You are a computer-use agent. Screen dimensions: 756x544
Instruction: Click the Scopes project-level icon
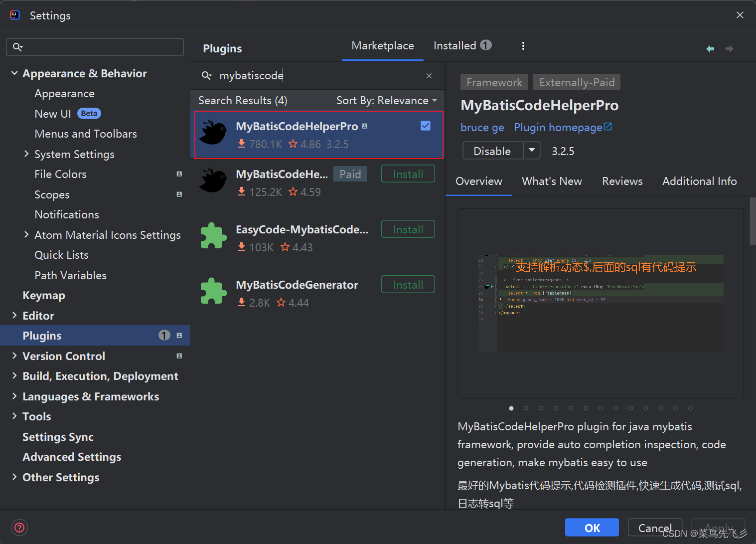(x=179, y=194)
